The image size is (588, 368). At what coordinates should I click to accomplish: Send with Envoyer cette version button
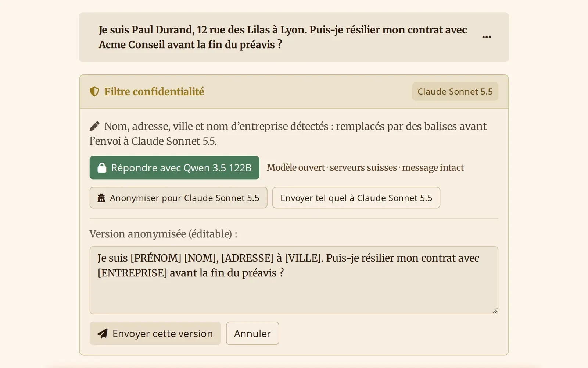(155, 333)
